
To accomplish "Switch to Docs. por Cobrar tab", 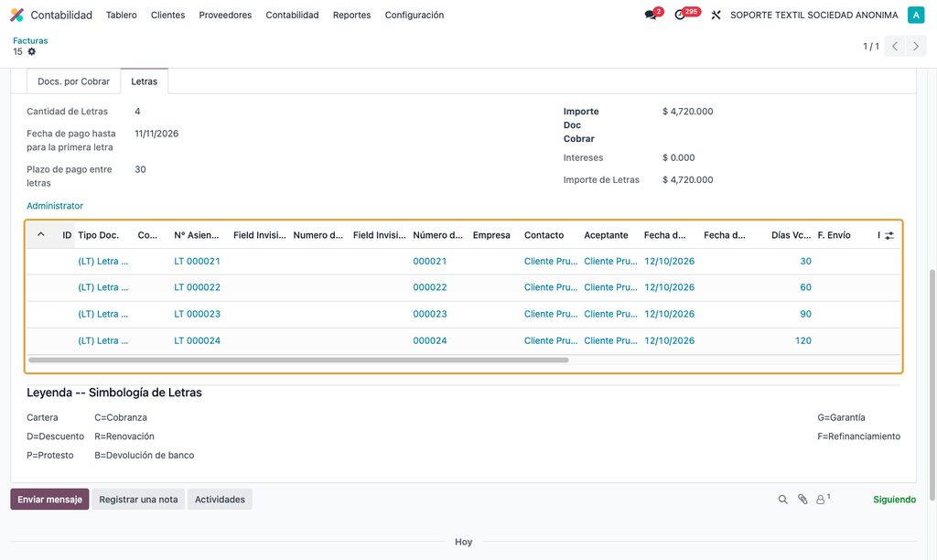I will (73, 81).
